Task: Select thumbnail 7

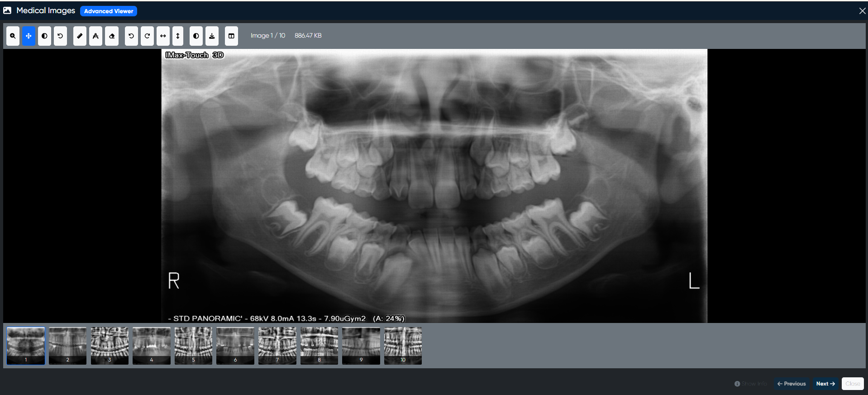Action: [x=277, y=346]
